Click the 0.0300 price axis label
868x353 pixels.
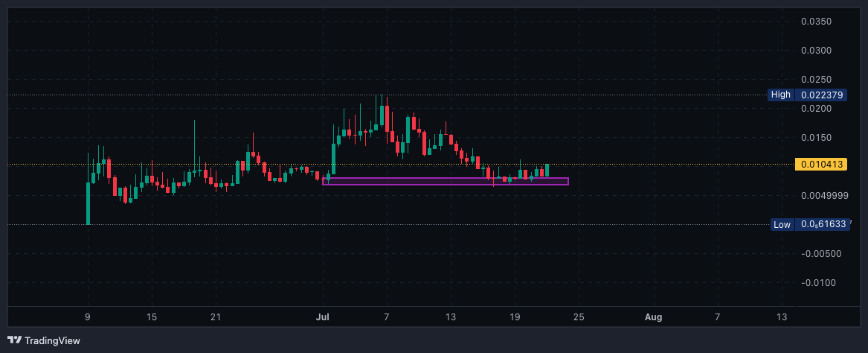[817, 51]
